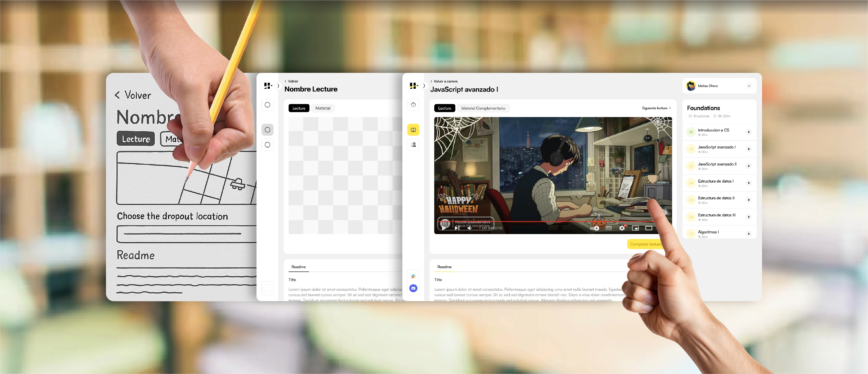Open the community people icon in sidebar
Viewport: 868px width, 374px height.
(413, 145)
